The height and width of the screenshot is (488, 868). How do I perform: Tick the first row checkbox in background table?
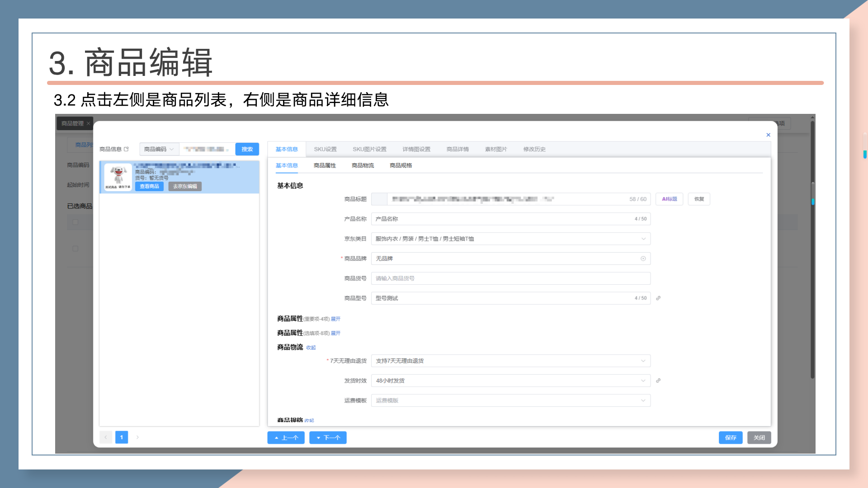(x=75, y=249)
